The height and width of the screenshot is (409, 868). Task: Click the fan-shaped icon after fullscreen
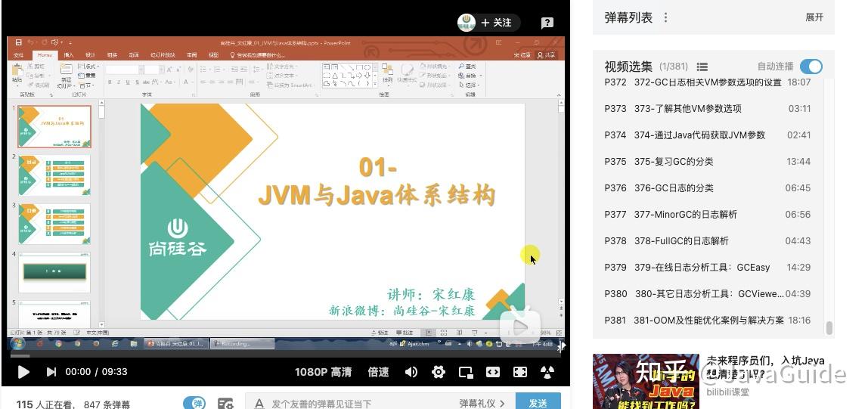(x=547, y=372)
